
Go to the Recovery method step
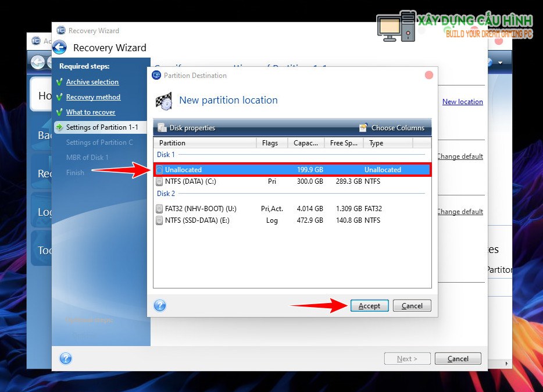coord(93,97)
